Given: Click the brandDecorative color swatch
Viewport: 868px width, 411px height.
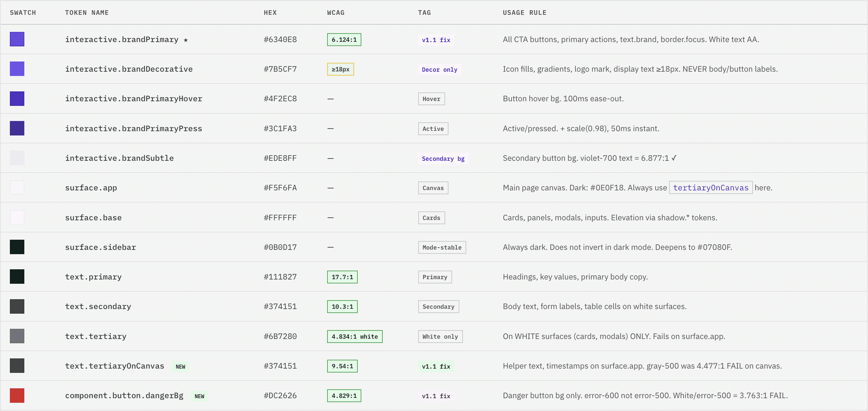Looking at the screenshot, I should coord(17,69).
